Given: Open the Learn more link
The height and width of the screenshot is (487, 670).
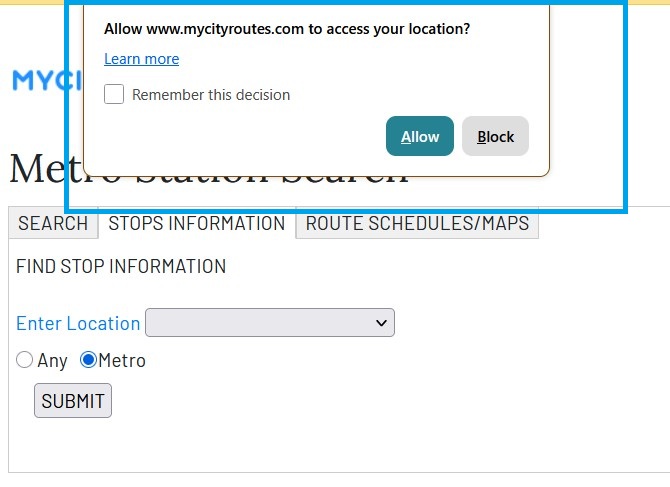Looking at the screenshot, I should [141, 59].
